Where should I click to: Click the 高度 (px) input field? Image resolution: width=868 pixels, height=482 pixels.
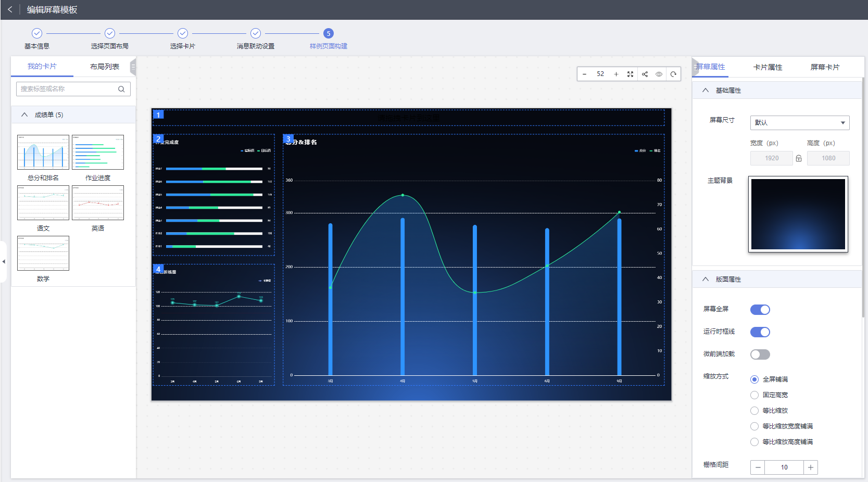(x=828, y=158)
